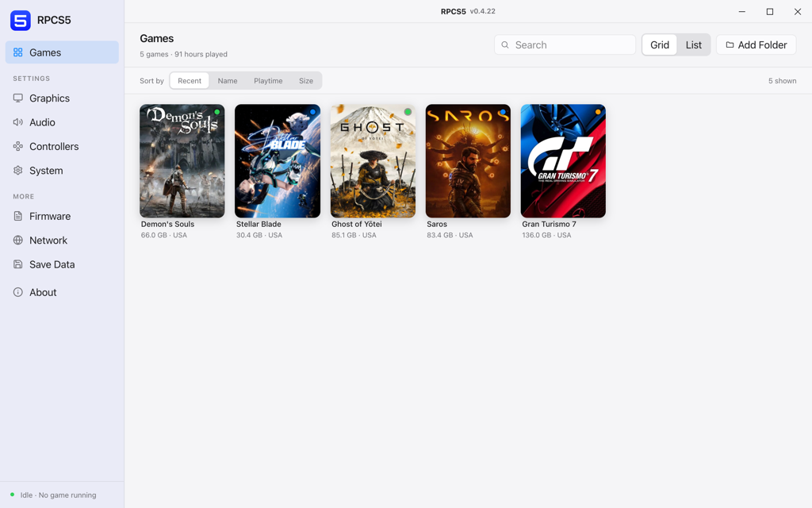Screen dimensions: 812x508
Task: Click '85.1 GB · USA' size text
Action: tap(354, 235)
